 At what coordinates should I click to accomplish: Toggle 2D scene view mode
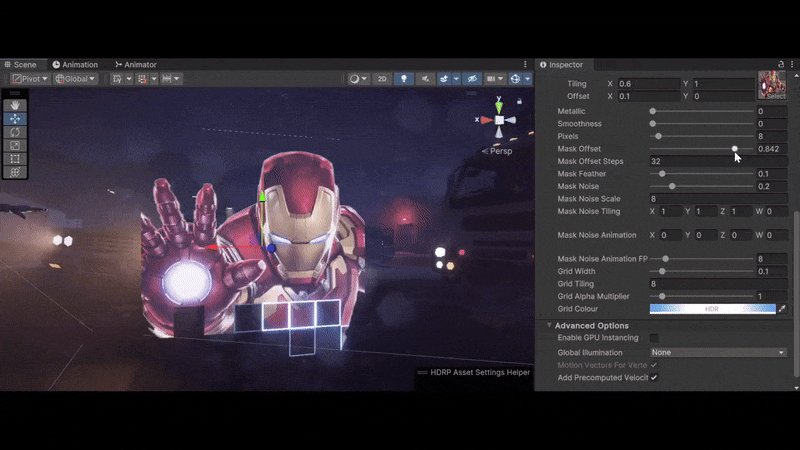pos(382,79)
